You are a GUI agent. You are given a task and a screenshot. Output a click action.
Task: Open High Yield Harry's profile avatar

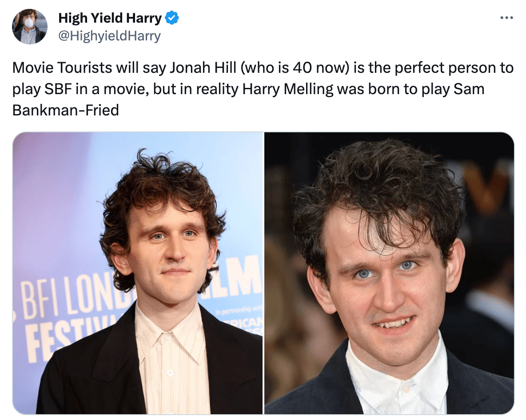coord(29,27)
